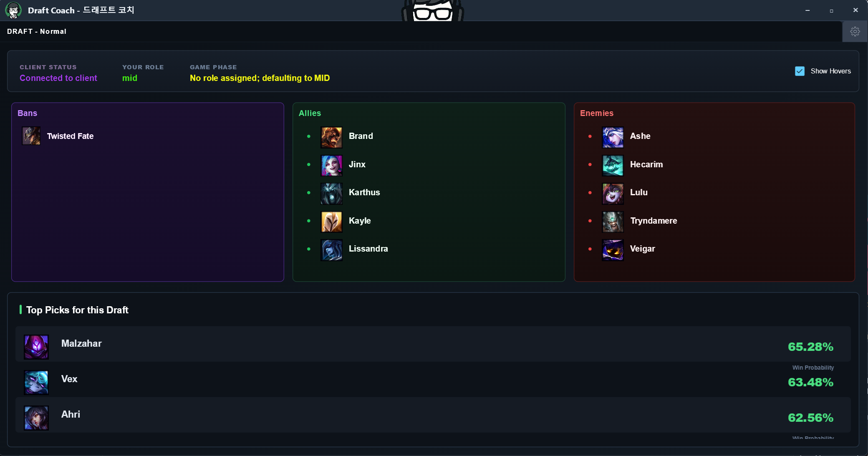Image resolution: width=868 pixels, height=456 pixels.
Task: Click Malzahar's 65.28% win probability
Action: [810, 347]
